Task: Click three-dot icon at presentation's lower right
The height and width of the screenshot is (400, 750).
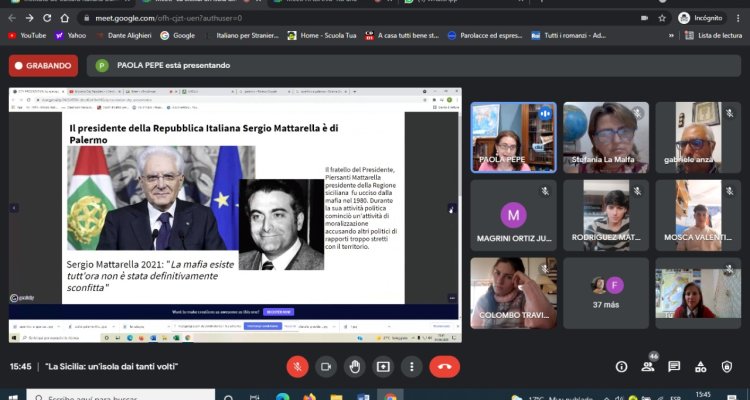Action: pos(452,298)
